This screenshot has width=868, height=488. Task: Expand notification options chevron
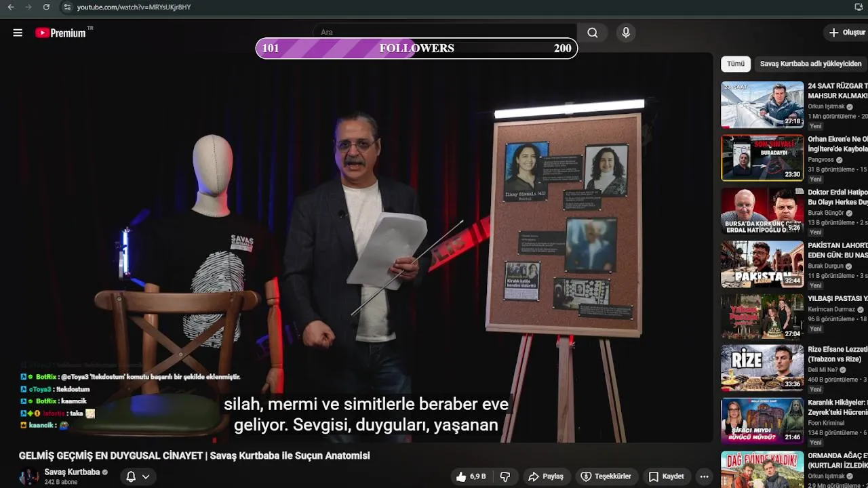click(x=146, y=476)
